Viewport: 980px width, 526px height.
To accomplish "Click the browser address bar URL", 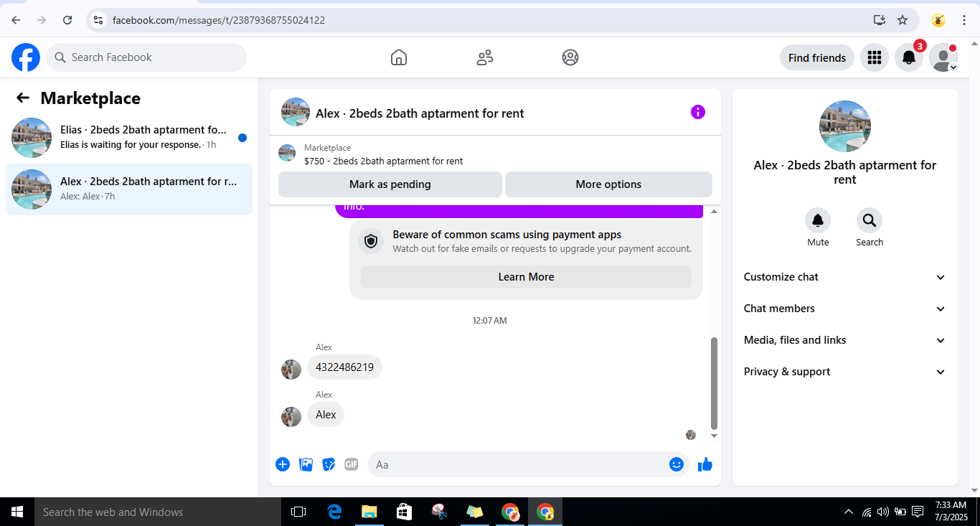I will pyautogui.click(x=219, y=20).
